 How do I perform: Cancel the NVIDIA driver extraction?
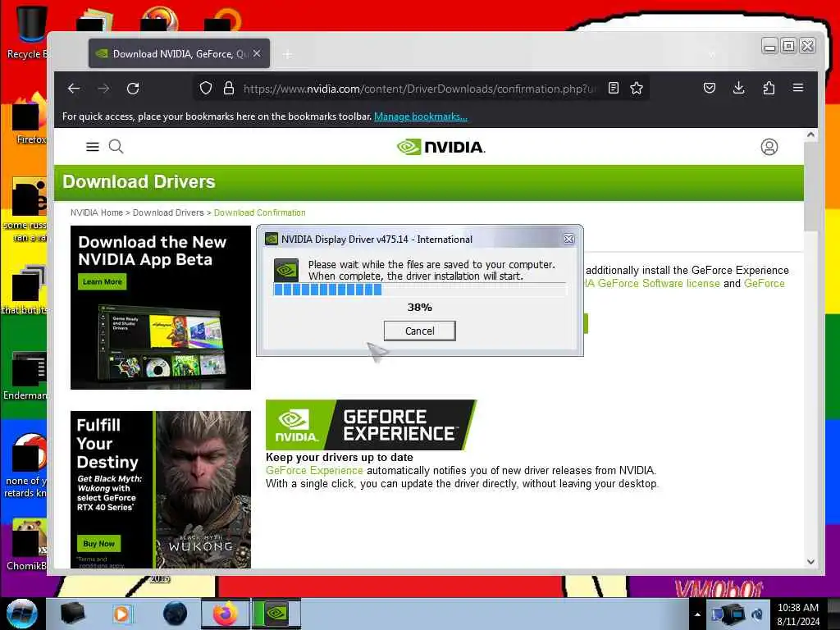(419, 331)
